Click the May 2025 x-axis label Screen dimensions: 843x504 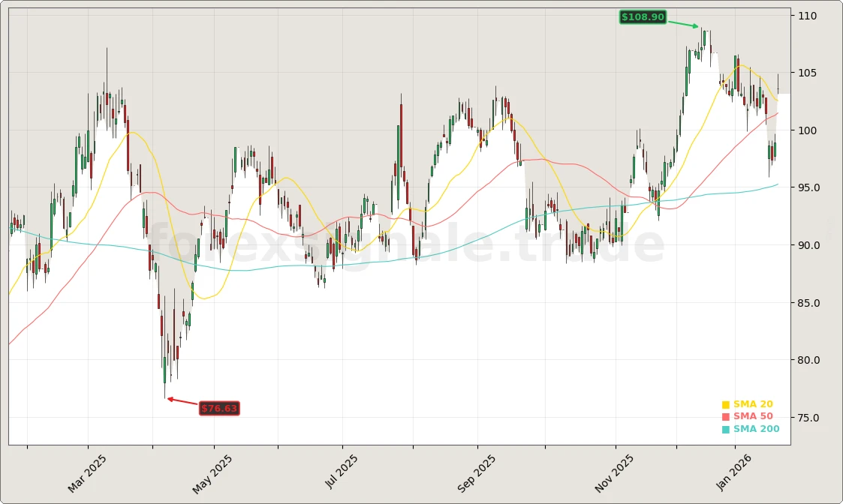212,474
